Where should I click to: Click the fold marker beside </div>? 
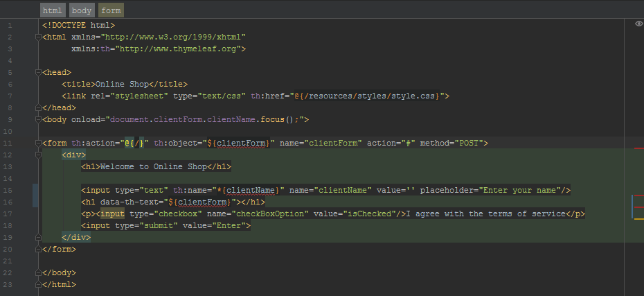[38, 237]
